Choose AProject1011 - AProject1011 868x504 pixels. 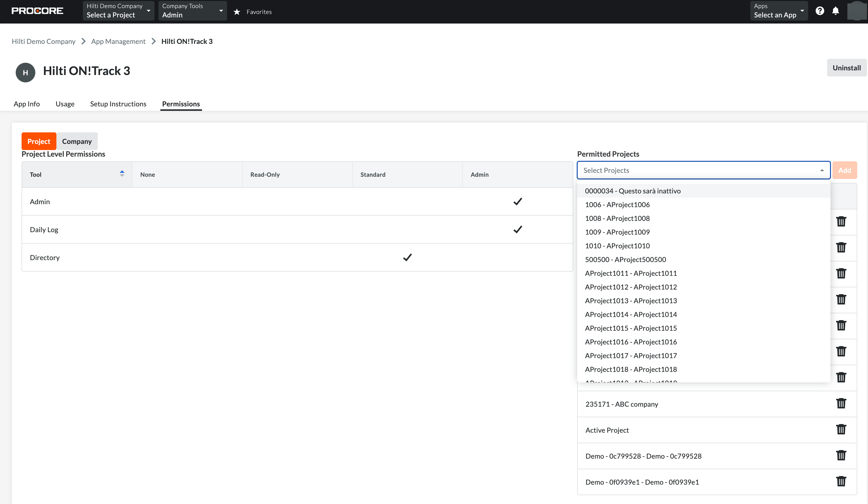(x=704, y=273)
